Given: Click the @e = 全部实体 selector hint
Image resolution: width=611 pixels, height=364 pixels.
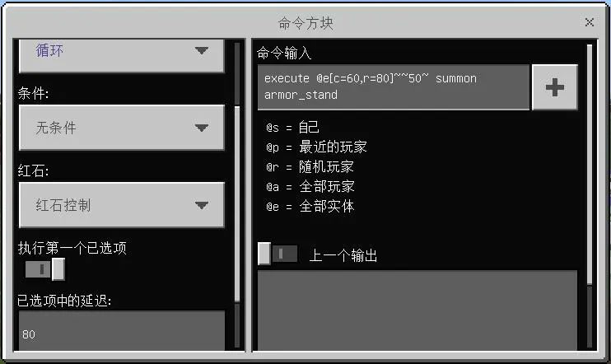Looking at the screenshot, I should click(310, 207).
